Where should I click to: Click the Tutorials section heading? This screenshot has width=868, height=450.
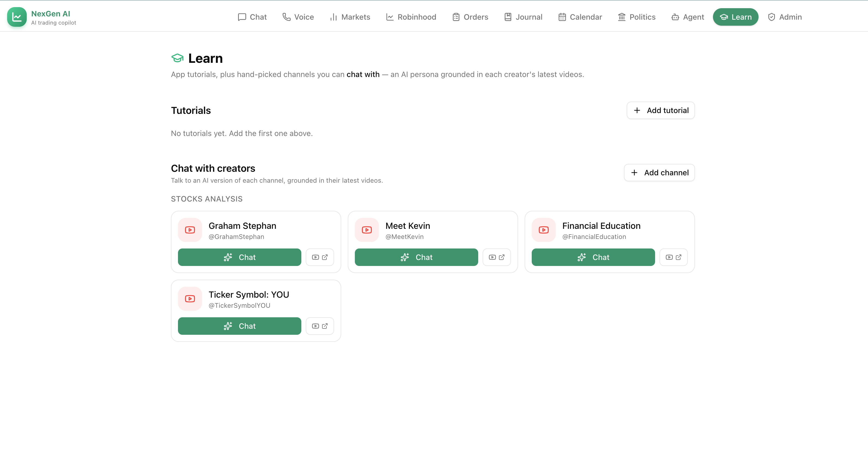[191, 111]
